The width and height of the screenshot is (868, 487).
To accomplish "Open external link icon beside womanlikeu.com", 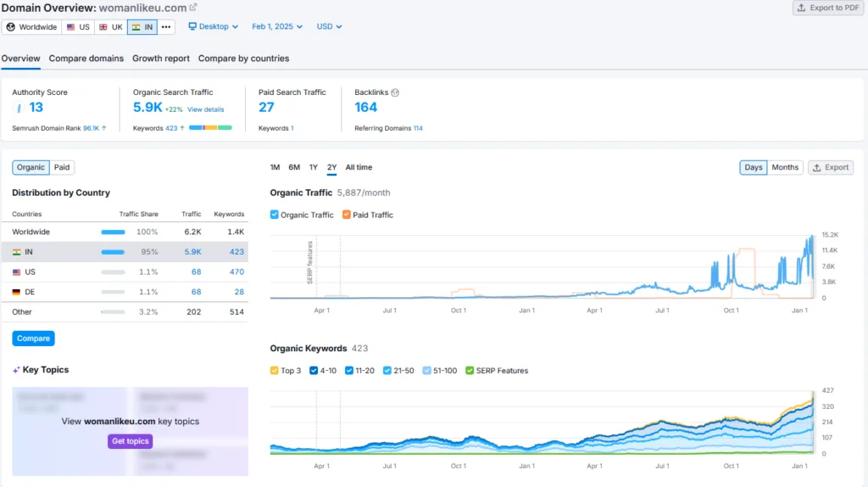I will (x=193, y=8).
